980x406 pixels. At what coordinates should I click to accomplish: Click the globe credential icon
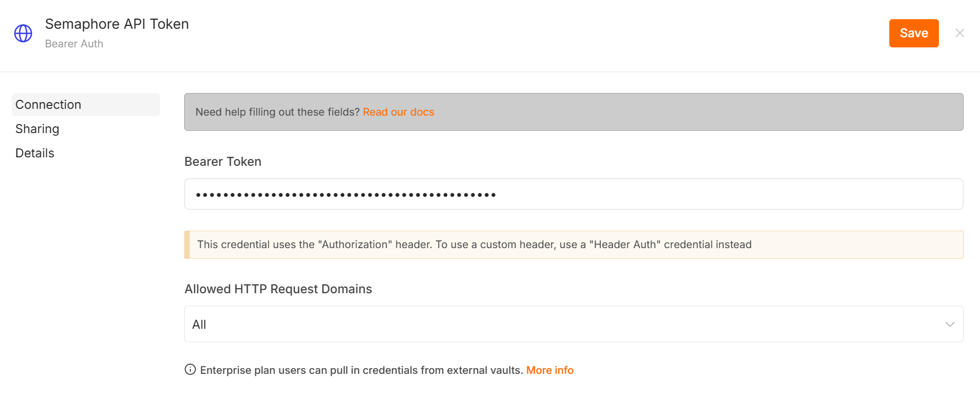[23, 33]
